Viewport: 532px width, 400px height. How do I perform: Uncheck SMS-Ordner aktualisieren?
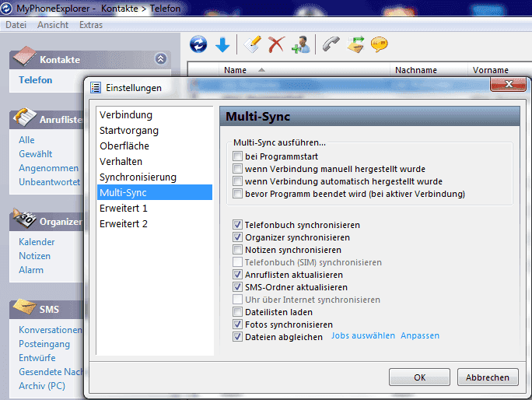(x=237, y=287)
